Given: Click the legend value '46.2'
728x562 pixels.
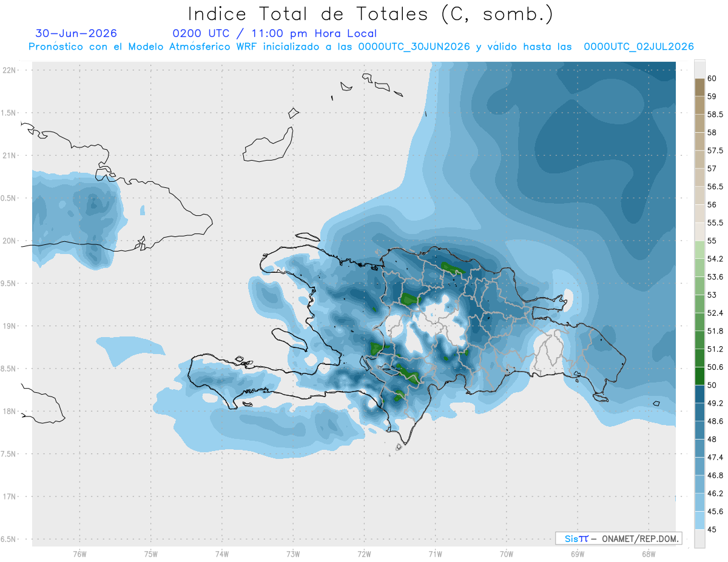Looking at the screenshot, I should pyautogui.click(x=715, y=493).
